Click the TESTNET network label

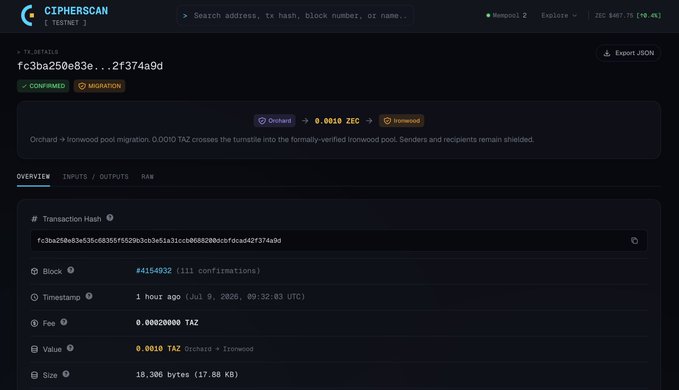(65, 23)
